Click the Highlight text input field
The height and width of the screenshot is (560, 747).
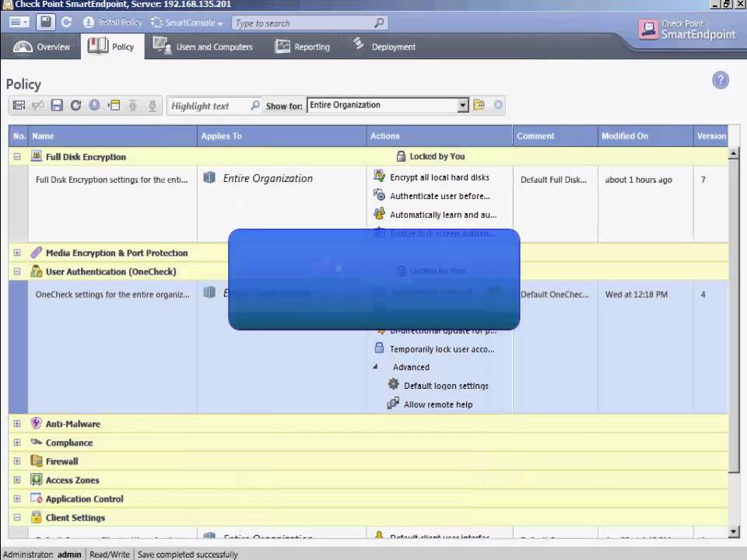[x=208, y=106]
